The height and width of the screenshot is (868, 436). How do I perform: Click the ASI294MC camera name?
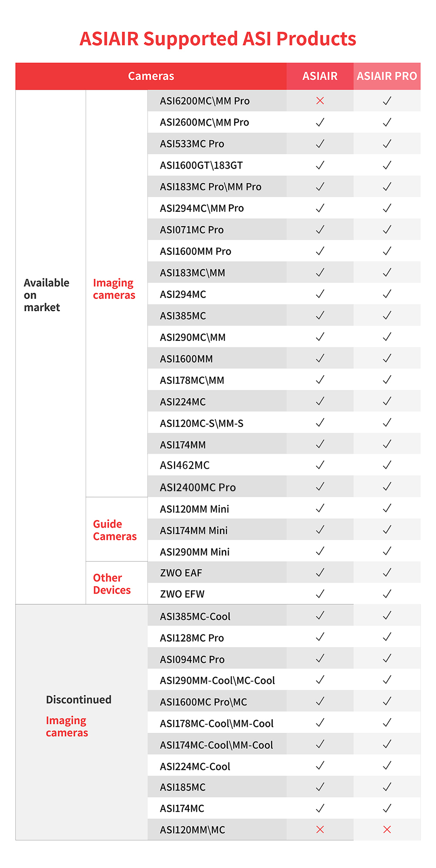pyautogui.click(x=183, y=295)
